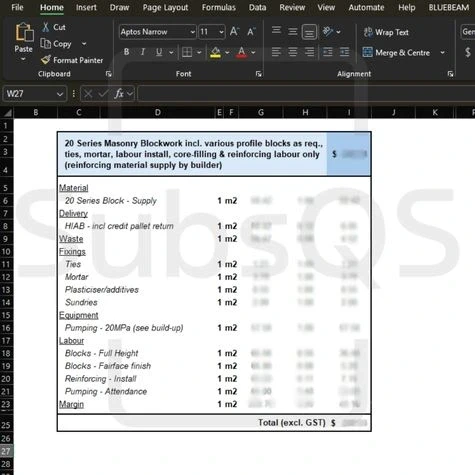The width and height of the screenshot is (475, 475).
Task: Click inside the formula bar input
Action: coord(306,94)
